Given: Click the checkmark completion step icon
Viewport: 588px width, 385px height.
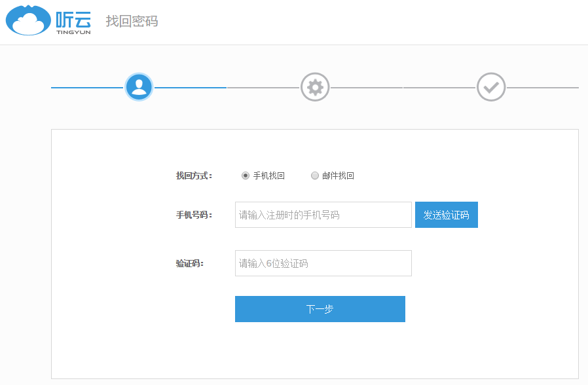Looking at the screenshot, I should pyautogui.click(x=491, y=87).
